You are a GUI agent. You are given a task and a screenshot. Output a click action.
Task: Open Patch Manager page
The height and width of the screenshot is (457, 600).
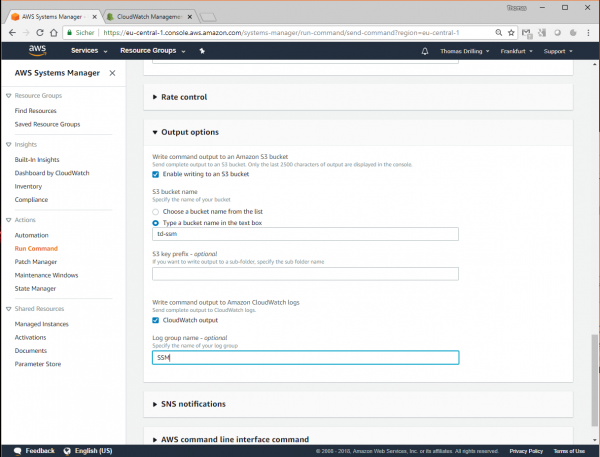36,262
